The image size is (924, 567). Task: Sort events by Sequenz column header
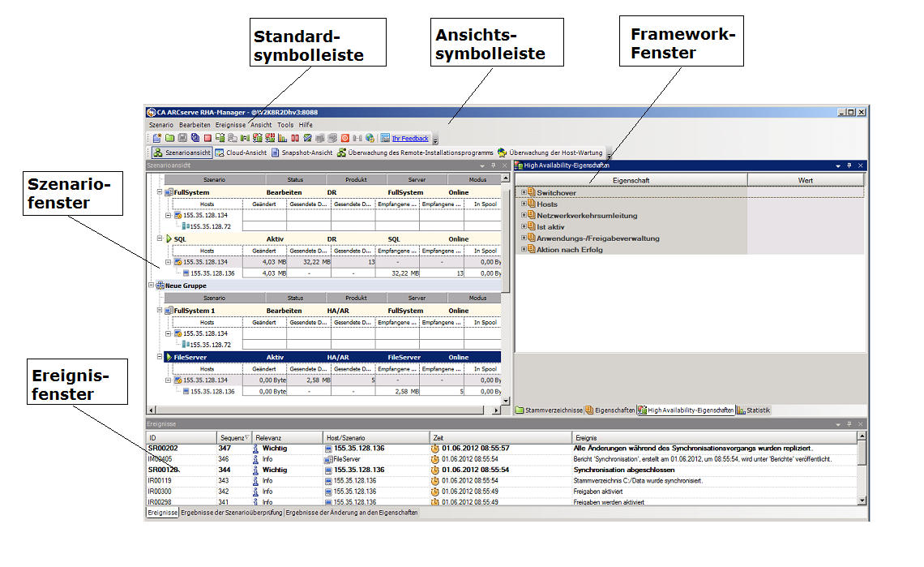click(x=232, y=437)
